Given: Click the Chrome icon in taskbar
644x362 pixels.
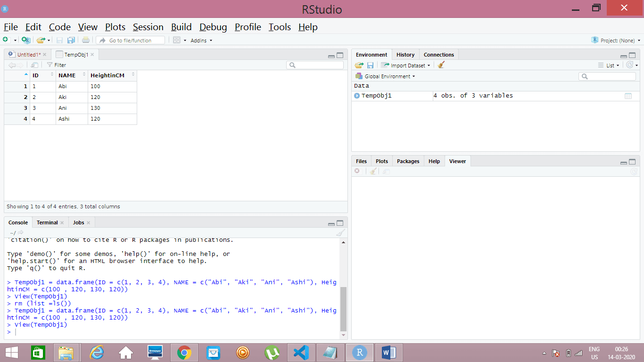Looking at the screenshot, I should point(184,353).
